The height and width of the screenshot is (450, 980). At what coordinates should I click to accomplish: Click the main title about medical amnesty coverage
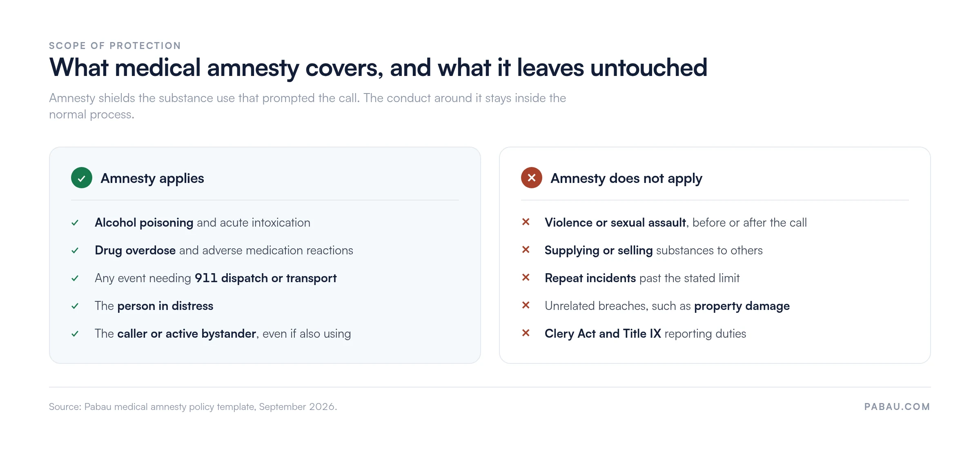click(x=378, y=67)
